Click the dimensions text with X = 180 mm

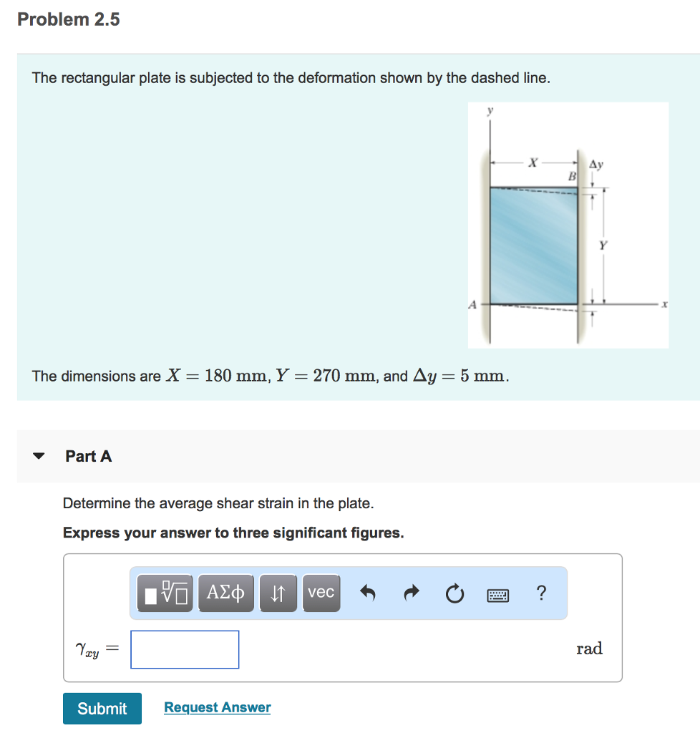pyautogui.click(x=268, y=376)
